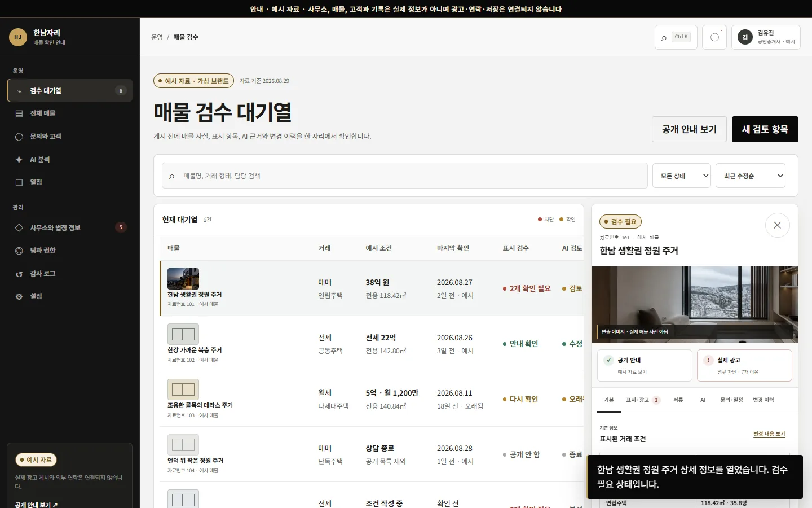Select the 언덕 위 작은 정원 주거 row
The image size is (812, 508).
tap(372, 454)
